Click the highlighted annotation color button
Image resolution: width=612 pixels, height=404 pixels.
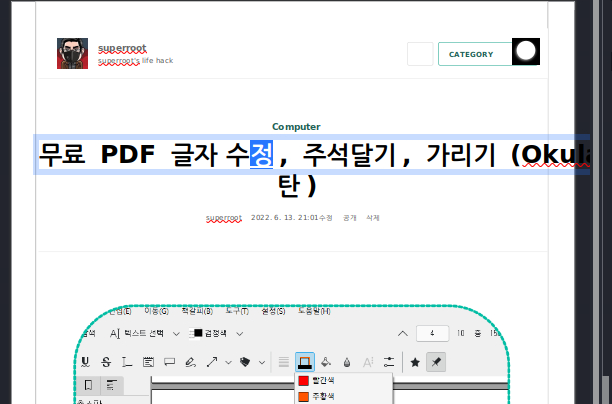305,362
